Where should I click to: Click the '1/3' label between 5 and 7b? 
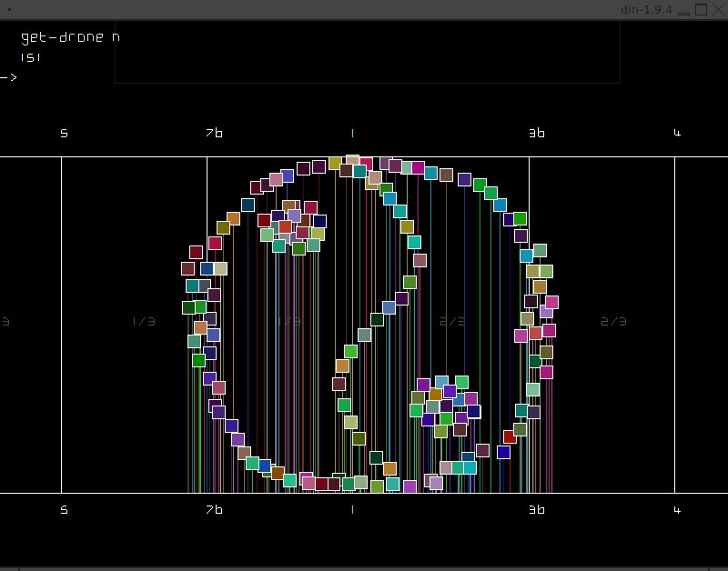144,322
